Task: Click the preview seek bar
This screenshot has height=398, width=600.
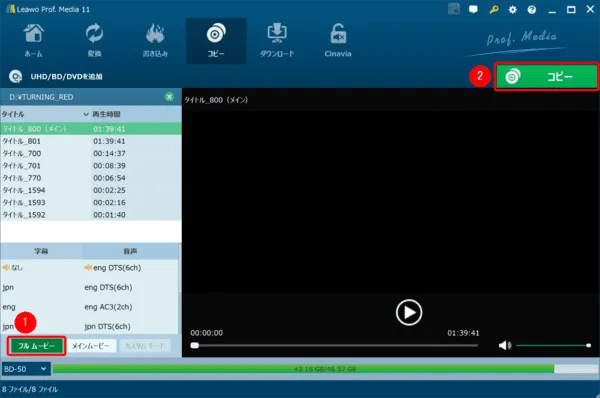Action: pyautogui.click(x=334, y=346)
